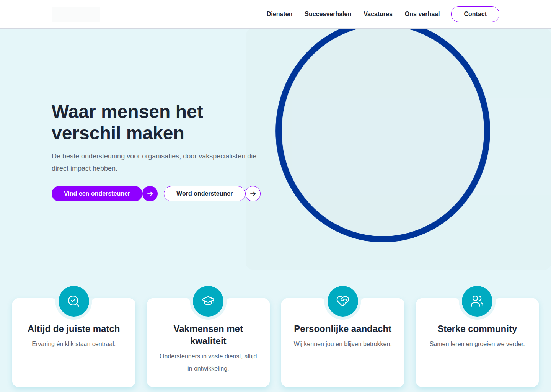Open the Altijd de juiste match card heading
This screenshot has width=551, height=392.
(74, 329)
